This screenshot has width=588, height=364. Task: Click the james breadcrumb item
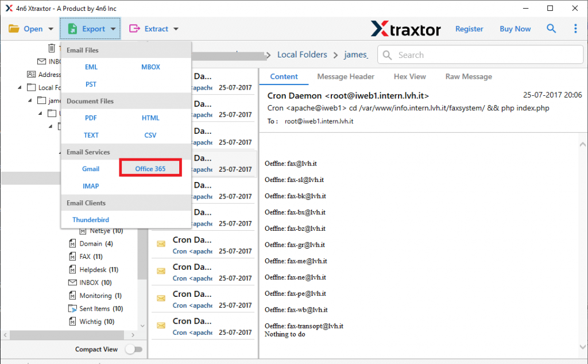tap(356, 55)
